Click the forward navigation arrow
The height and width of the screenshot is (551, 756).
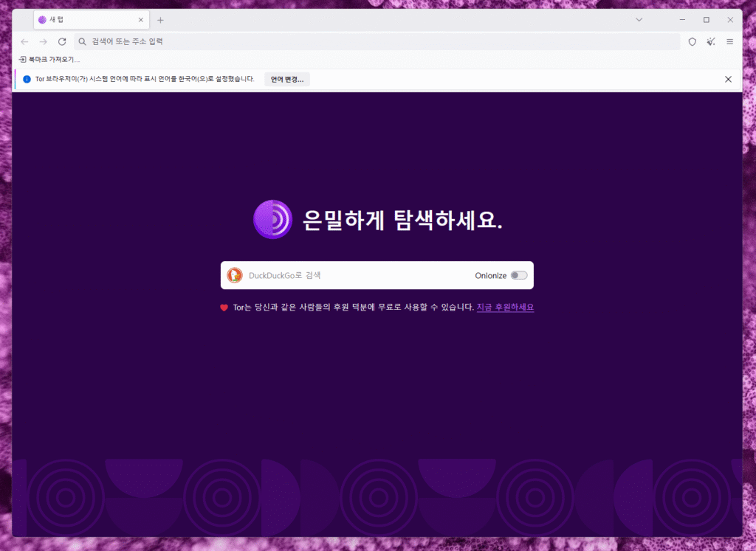pos(44,42)
